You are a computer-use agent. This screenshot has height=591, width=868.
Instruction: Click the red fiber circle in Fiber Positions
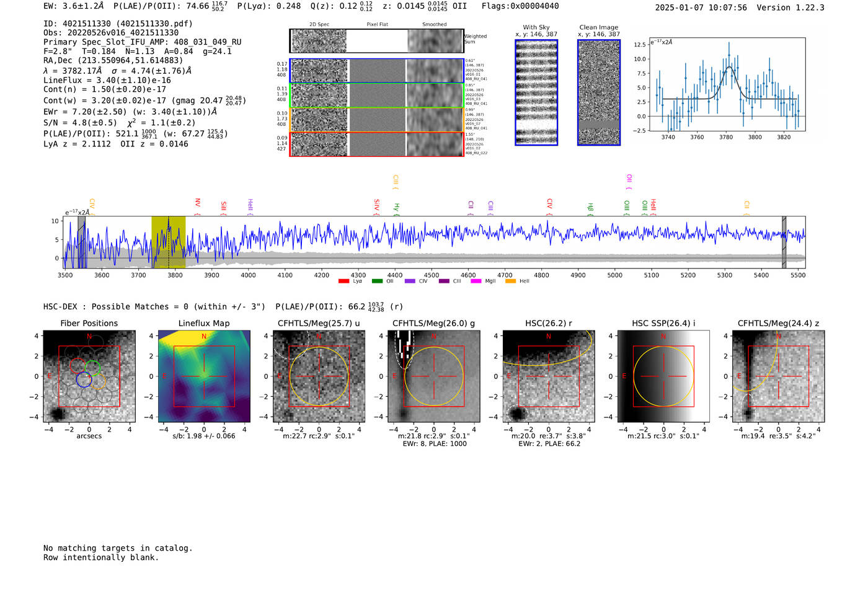[x=77, y=366]
